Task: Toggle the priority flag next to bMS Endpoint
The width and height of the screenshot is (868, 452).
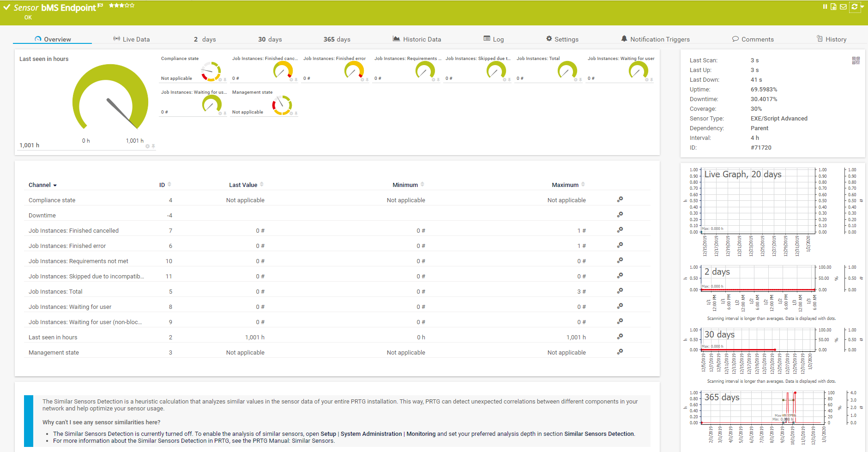Action: [100, 6]
